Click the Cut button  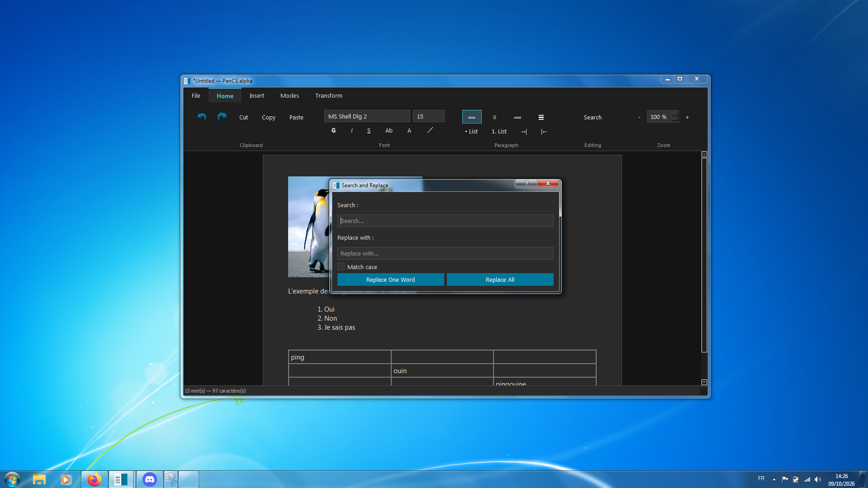tap(243, 117)
